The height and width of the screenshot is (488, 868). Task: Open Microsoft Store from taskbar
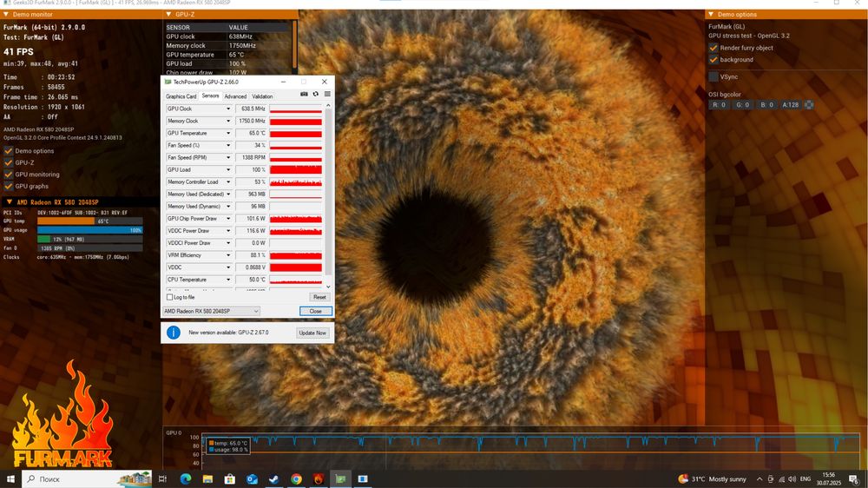click(230, 479)
